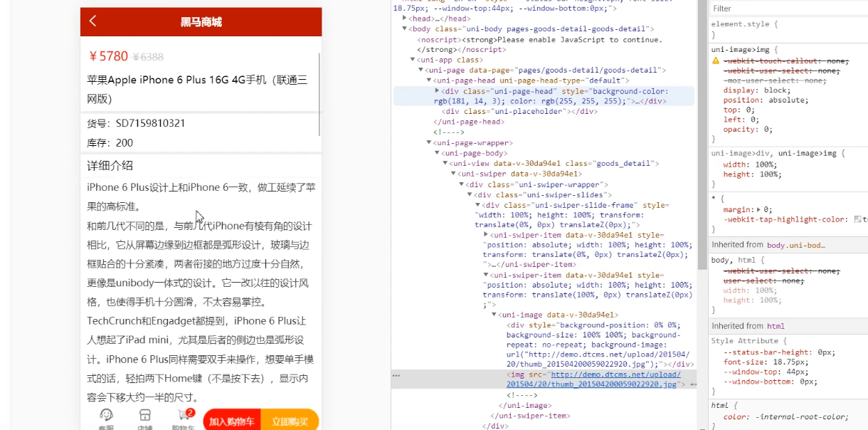Click the phone preview scrollbar

[x=319, y=94]
